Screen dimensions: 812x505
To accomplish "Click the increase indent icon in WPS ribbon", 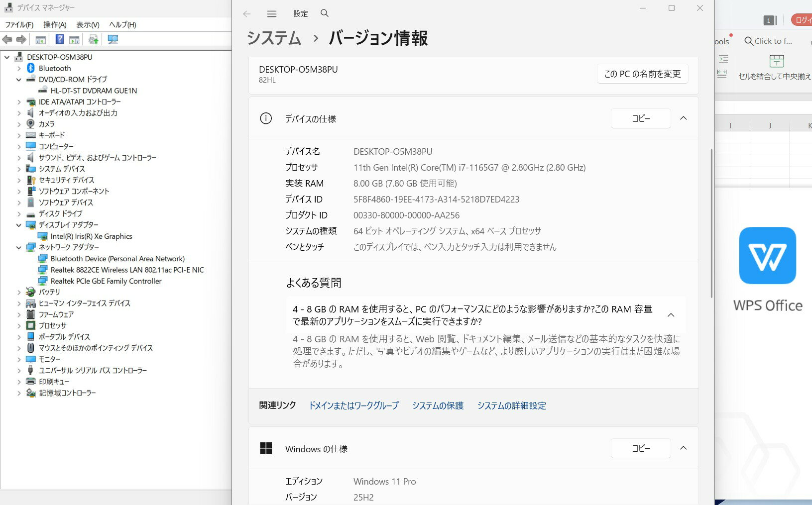I will point(723,59).
